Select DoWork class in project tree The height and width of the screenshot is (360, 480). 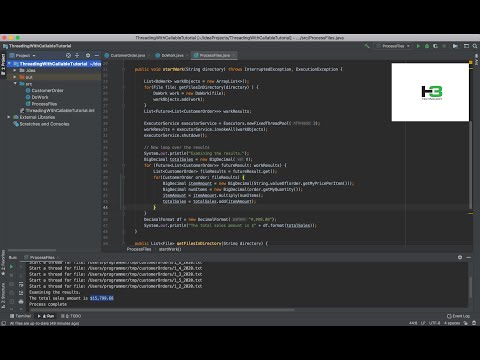coord(37,97)
